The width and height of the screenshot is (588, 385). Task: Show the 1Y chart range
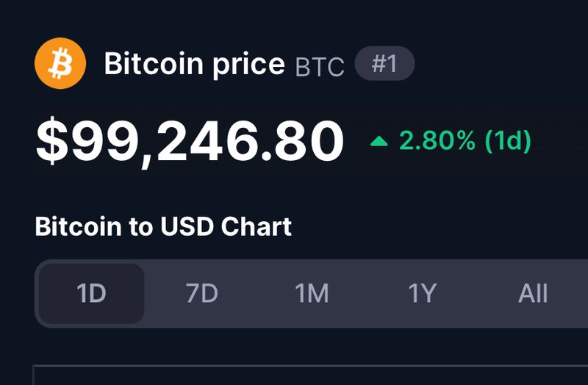tap(422, 294)
